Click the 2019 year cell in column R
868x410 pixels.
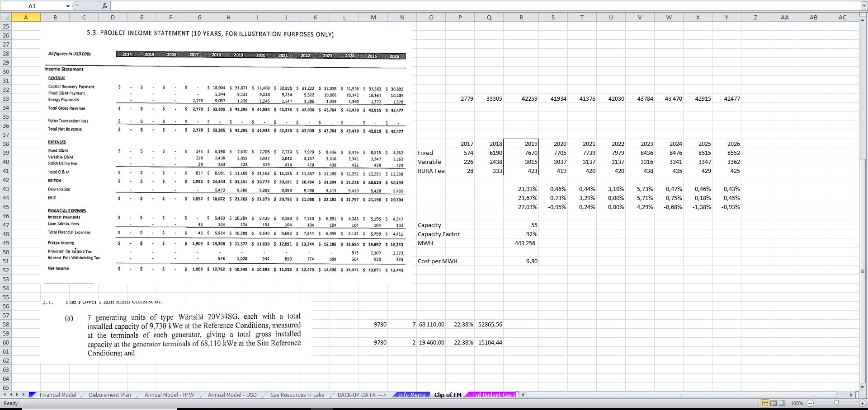click(x=521, y=144)
